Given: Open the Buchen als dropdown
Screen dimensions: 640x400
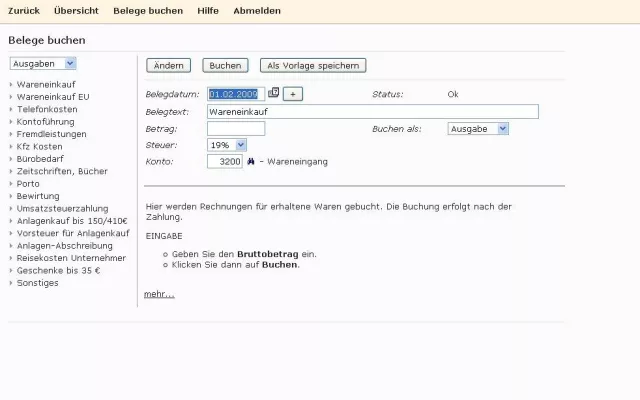Looking at the screenshot, I should (478, 128).
